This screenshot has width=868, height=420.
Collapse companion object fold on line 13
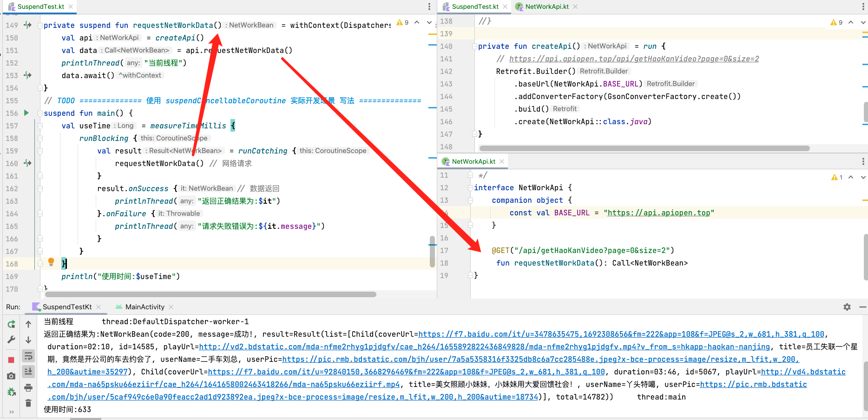470,200
